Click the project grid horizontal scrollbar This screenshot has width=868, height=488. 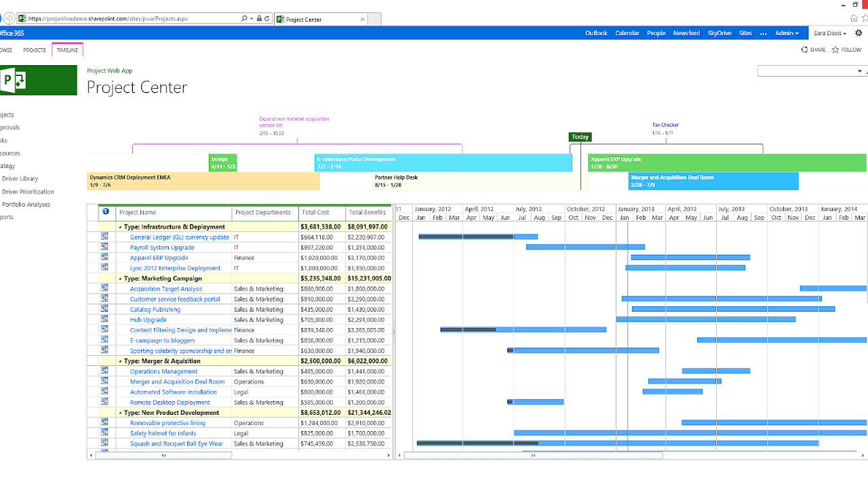pos(163,455)
